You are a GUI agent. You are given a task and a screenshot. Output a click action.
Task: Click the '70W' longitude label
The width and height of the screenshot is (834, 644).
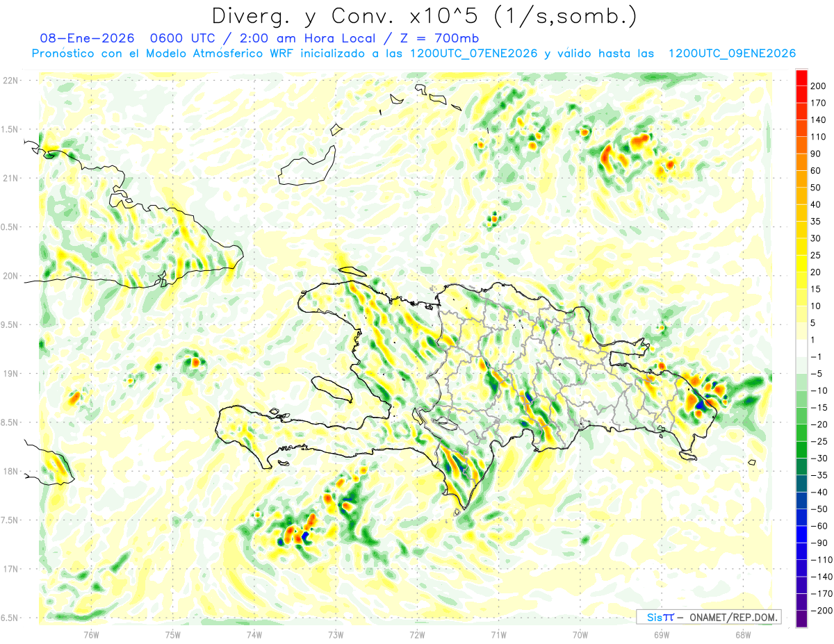click(x=580, y=634)
